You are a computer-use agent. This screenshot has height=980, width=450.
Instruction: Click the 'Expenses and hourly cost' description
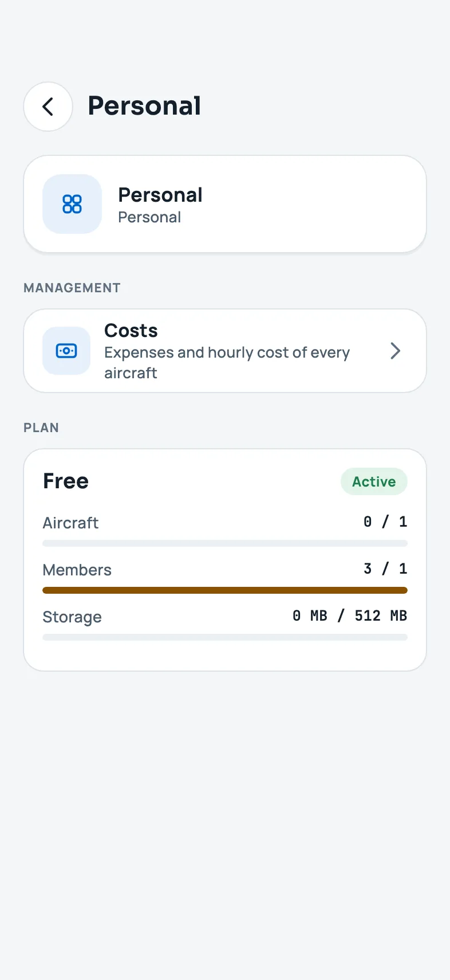point(227,363)
